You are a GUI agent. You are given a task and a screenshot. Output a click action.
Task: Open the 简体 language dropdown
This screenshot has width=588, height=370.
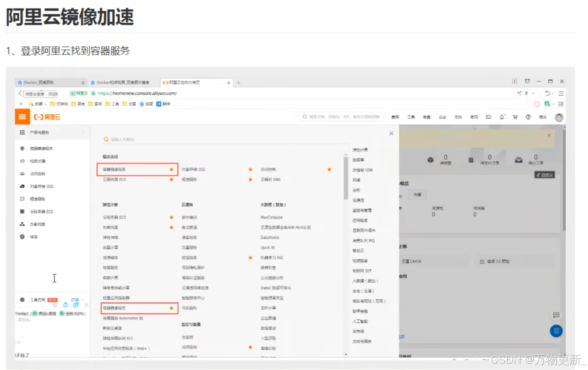tap(543, 117)
